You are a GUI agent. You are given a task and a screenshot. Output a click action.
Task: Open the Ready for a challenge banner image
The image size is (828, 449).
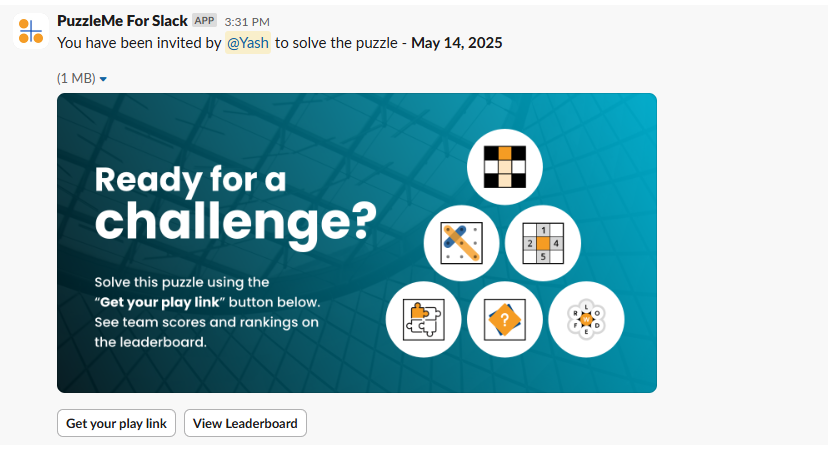pyautogui.click(x=357, y=243)
